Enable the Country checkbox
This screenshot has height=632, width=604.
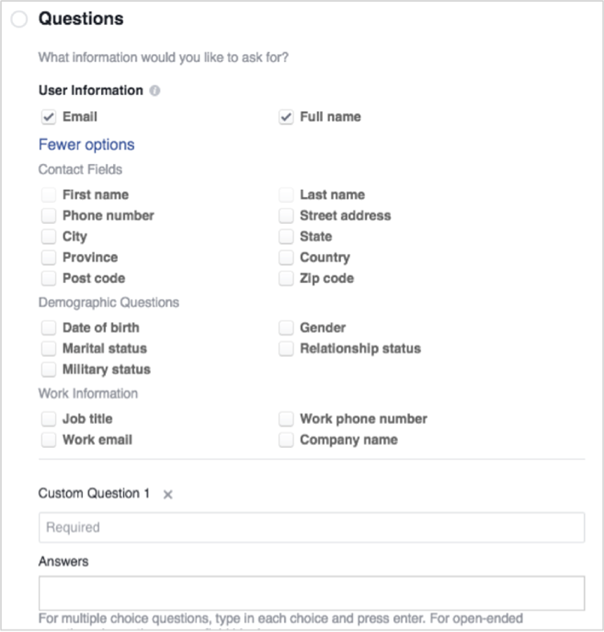286,257
